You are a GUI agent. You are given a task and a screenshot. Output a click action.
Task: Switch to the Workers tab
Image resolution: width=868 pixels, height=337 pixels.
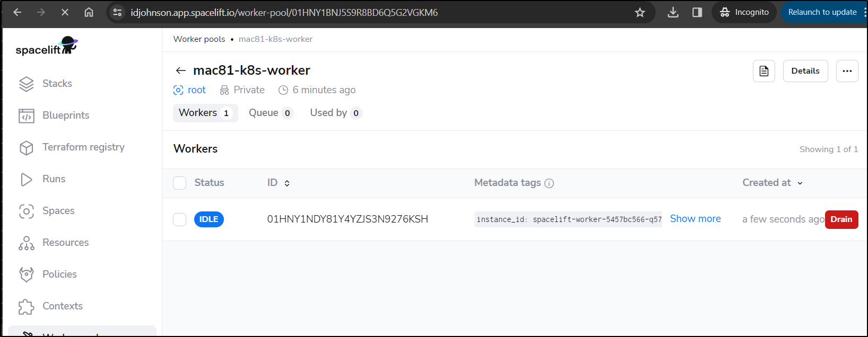click(x=205, y=113)
